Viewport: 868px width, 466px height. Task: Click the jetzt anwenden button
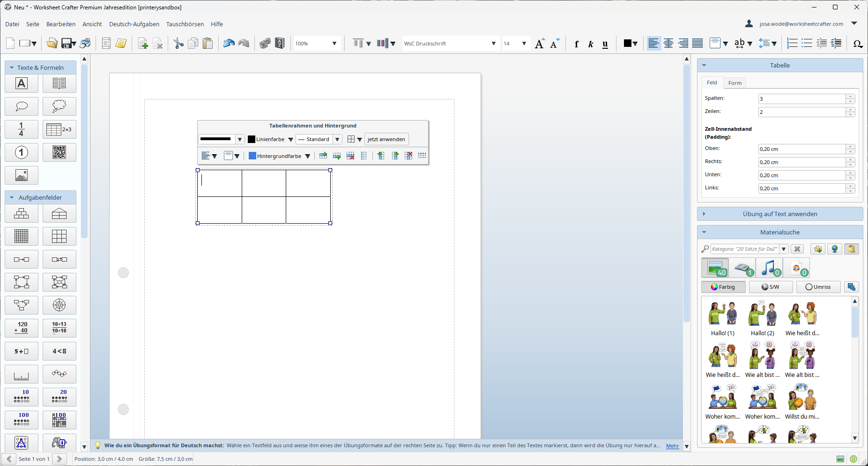click(x=386, y=139)
